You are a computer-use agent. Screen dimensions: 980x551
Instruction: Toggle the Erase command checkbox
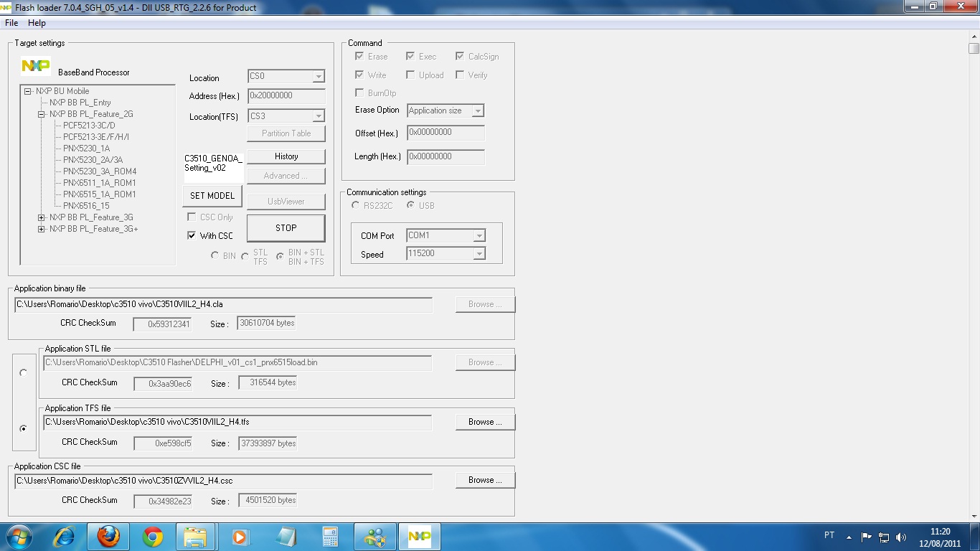359,56
